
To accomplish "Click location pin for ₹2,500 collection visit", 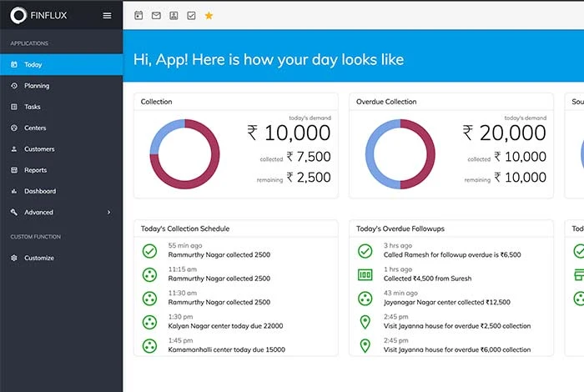I will (365, 323).
